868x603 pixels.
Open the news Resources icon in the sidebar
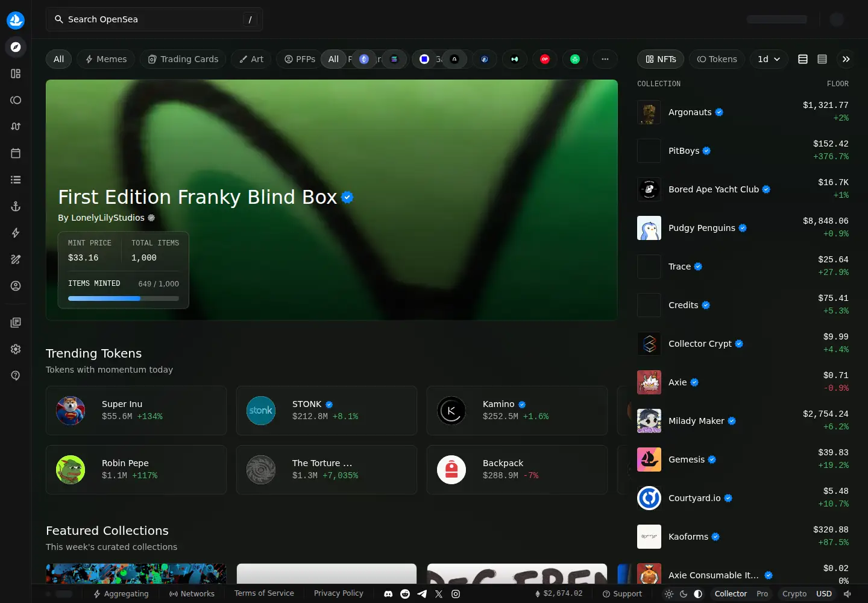point(16,323)
